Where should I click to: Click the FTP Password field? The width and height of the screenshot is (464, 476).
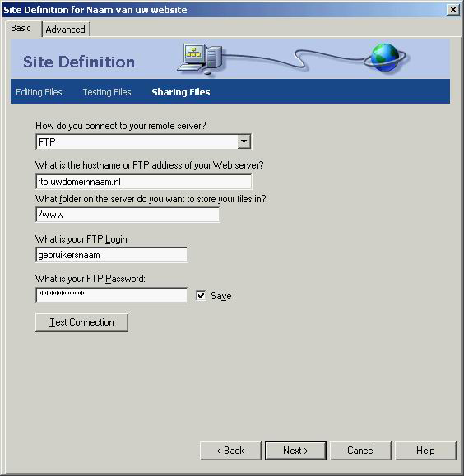(112, 295)
